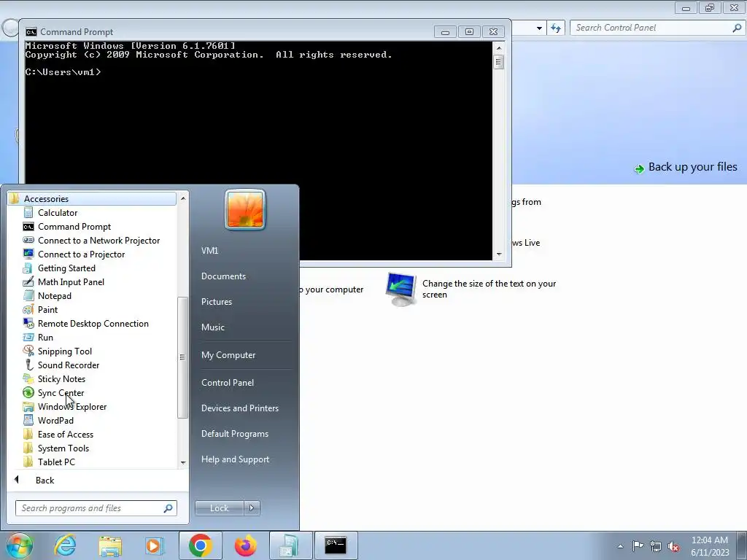
Task: Click the Control Panel refresh button
Action: point(556,28)
